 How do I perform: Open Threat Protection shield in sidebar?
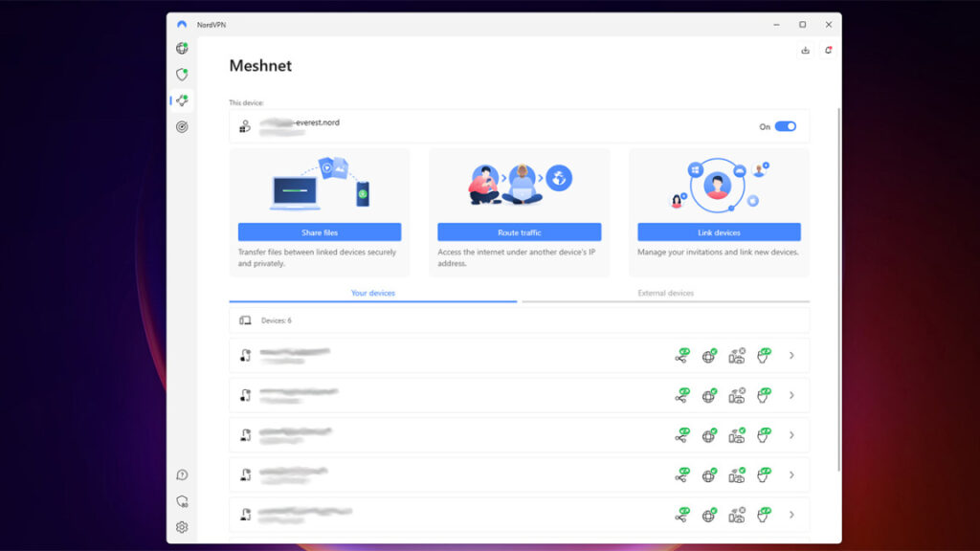coord(182,75)
